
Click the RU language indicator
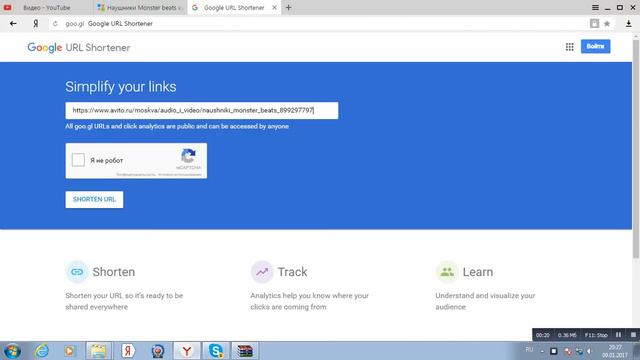tap(529, 350)
